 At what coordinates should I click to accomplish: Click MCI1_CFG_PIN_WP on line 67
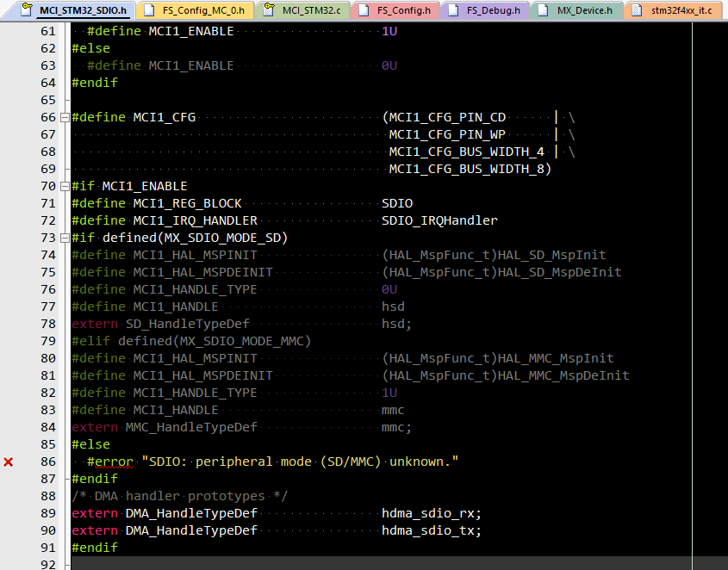[x=447, y=134]
